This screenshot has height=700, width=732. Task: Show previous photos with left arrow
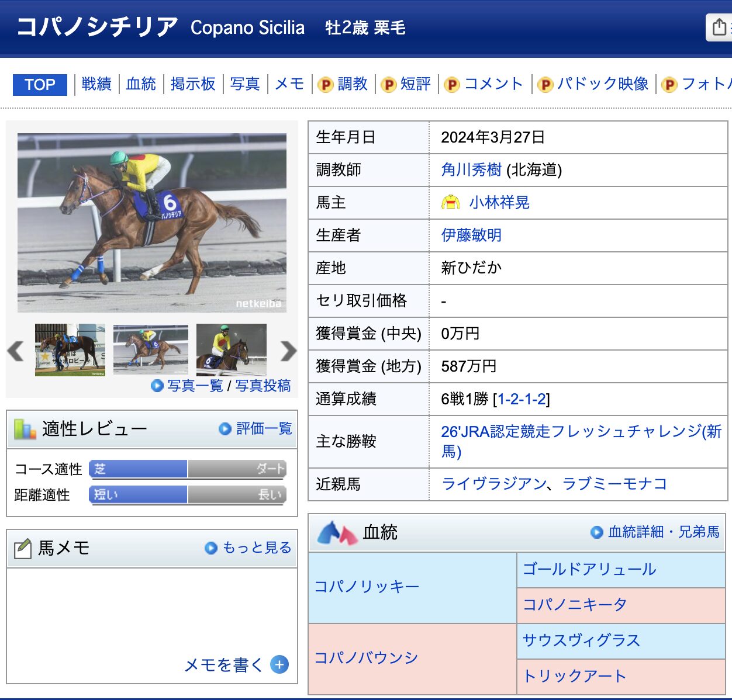[15, 351]
